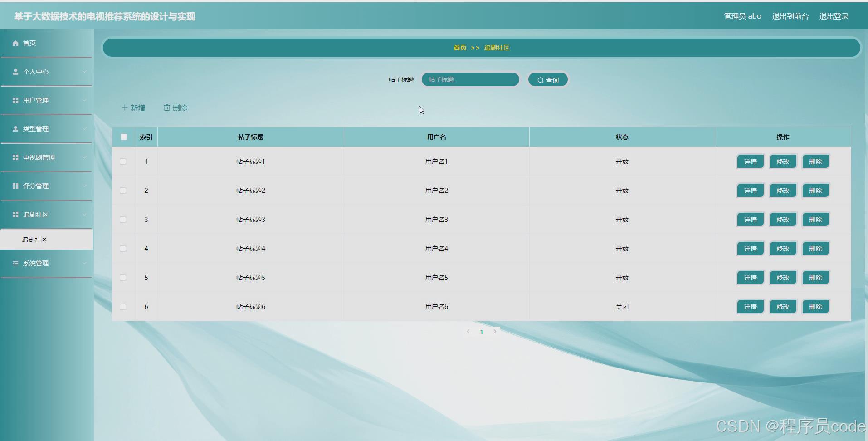Collapse the 追剧社区 chevron

coord(84,215)
